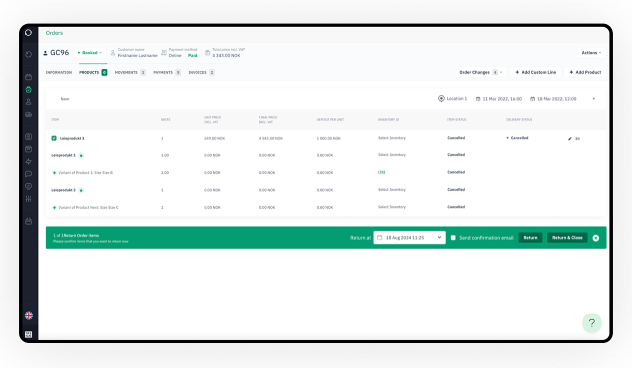Click the Add Product button
The height and width of the screenshot is (368, 632).
tap(585, 72)
